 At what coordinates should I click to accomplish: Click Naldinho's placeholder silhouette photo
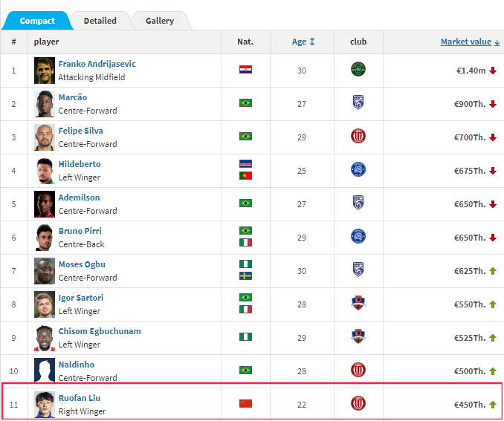45,370
